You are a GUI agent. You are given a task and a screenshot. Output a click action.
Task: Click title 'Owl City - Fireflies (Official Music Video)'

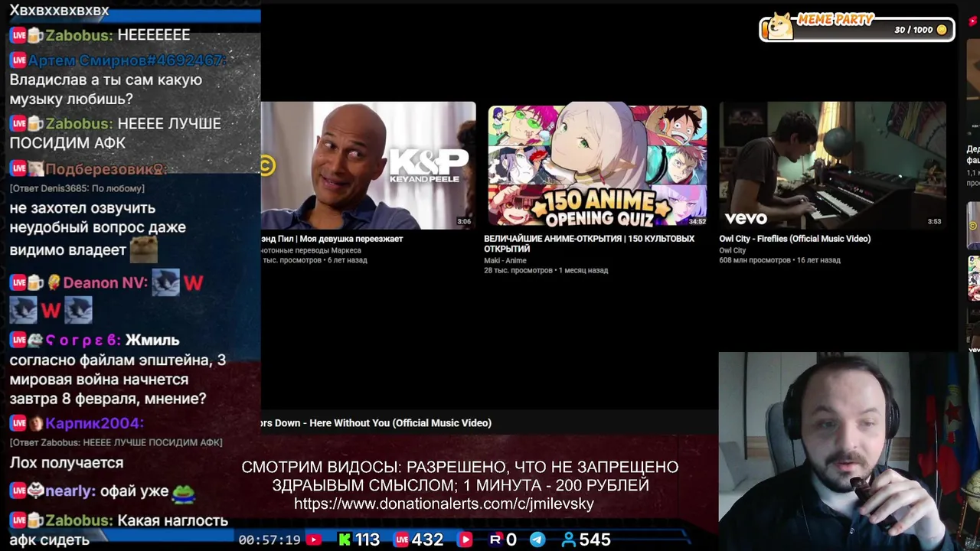tap(795, 239)
